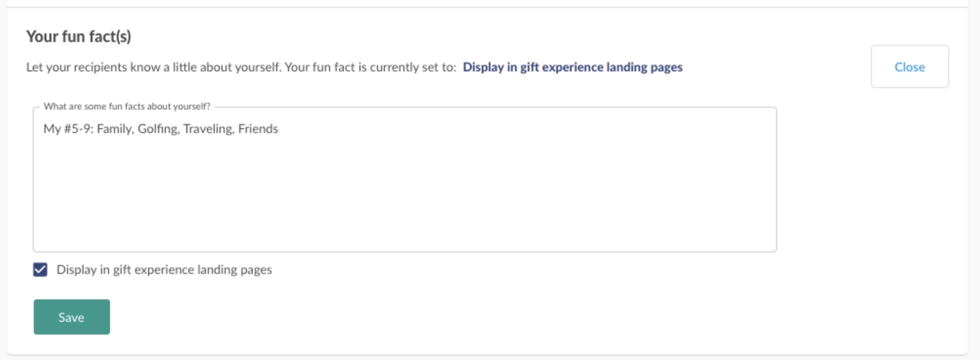The height and width of the screenshot is (360, 980).
Task: Uncheck Display in gift experience landing pages checkbox
Action: 40,270
